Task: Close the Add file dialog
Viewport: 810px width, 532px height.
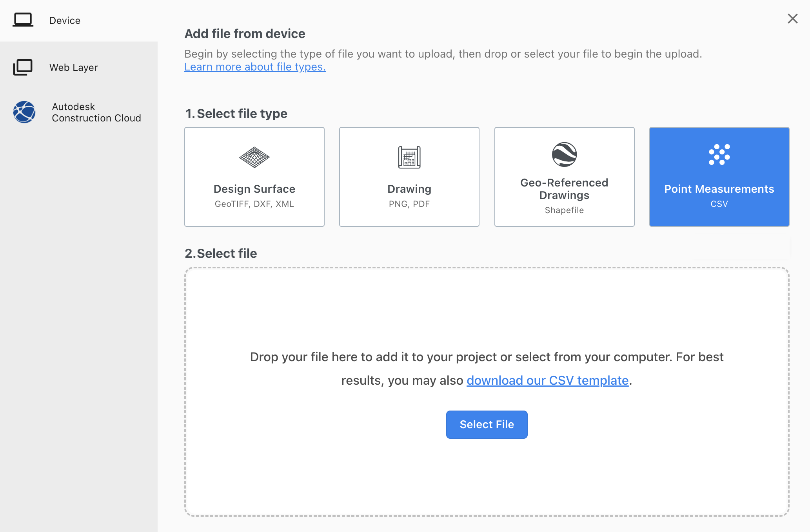Action: click(x=793, y=18)
